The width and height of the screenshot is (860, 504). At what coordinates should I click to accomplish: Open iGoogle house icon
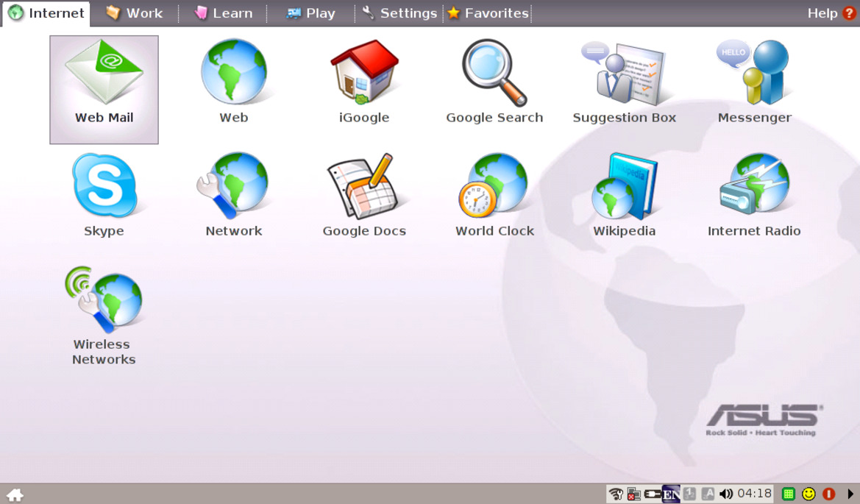364,81
